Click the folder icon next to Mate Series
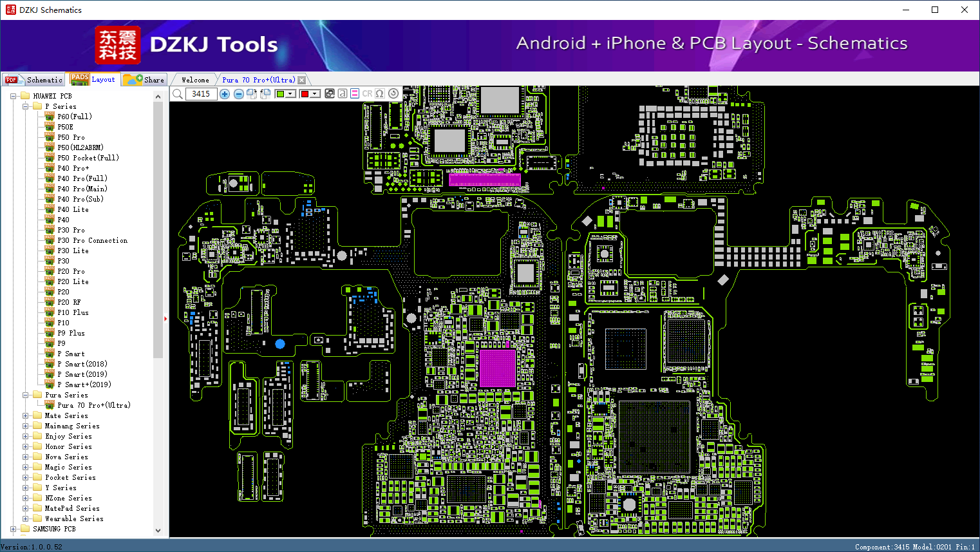 tap(37, 415)
